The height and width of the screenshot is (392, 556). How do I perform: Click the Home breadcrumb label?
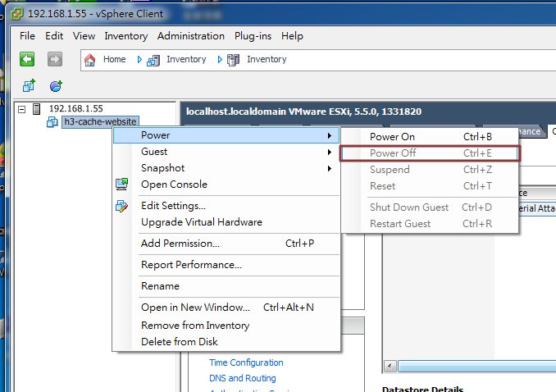point(114,59)
